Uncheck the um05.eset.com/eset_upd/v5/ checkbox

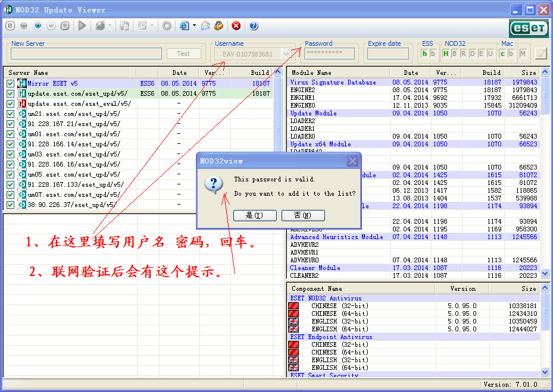(x=11, y=174)
